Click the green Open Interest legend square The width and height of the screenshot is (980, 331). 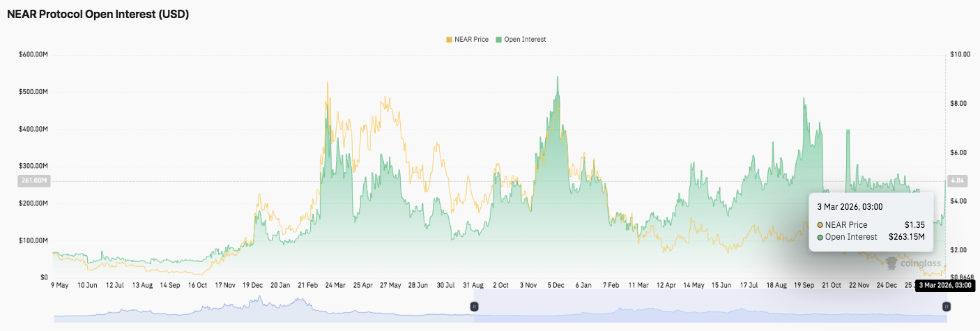pyautogui.click(x=498, y=40)
